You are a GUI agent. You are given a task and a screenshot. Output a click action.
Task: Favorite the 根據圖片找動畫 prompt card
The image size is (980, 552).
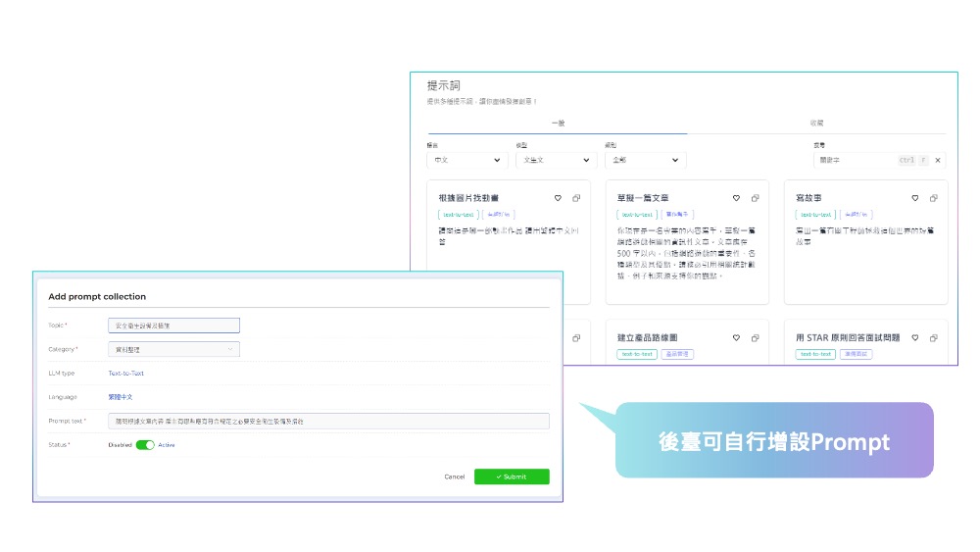[x=558, y=198]
